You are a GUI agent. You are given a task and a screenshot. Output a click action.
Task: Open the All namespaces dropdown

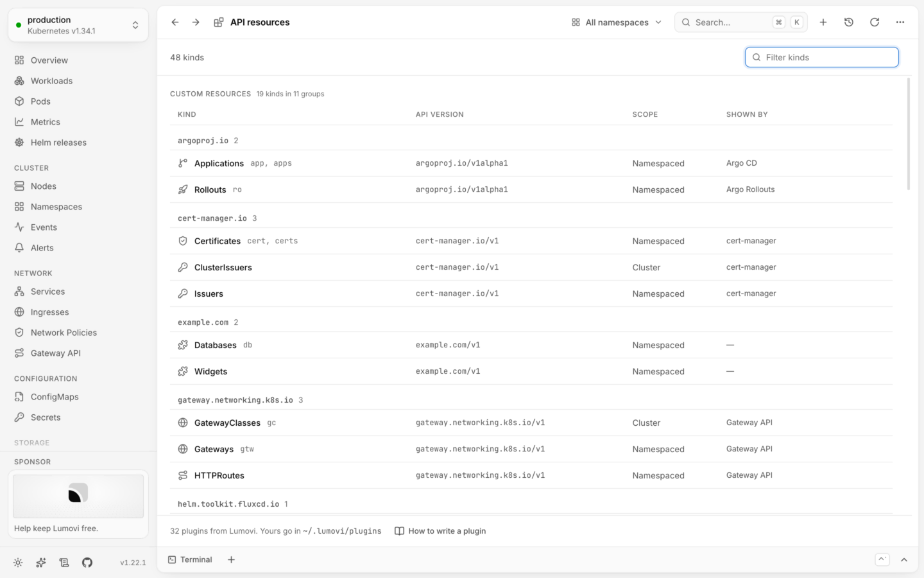(x=616, y=22)
